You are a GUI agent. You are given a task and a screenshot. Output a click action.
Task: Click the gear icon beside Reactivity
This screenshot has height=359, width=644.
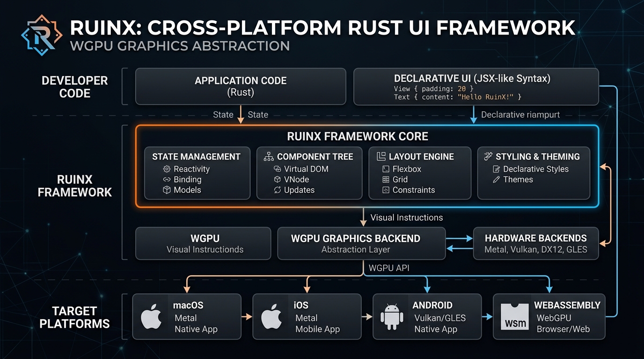167,169
